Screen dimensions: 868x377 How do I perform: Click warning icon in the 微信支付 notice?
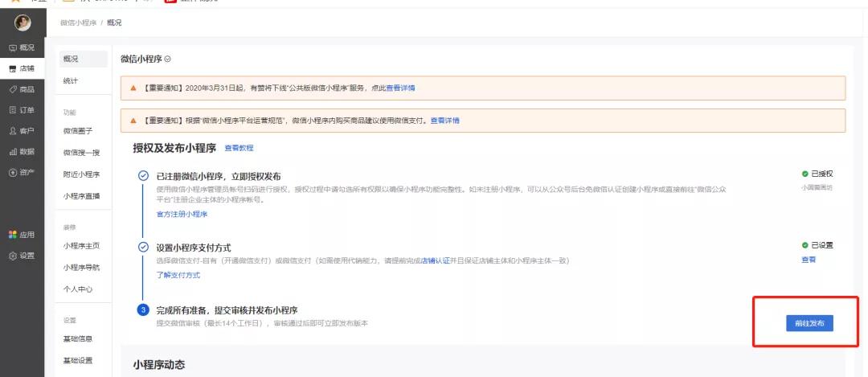[133, 121]
